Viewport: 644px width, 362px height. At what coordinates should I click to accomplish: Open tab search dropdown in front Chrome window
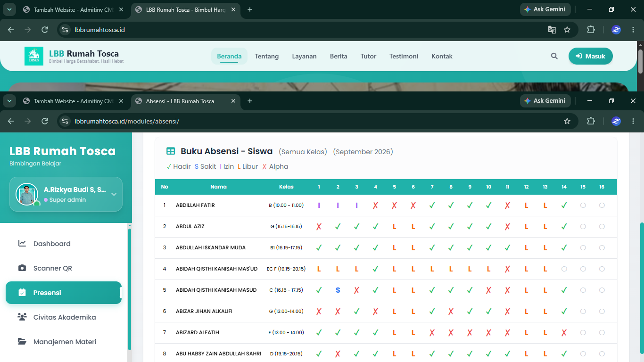pyautogui.click(x=9, y=101)
